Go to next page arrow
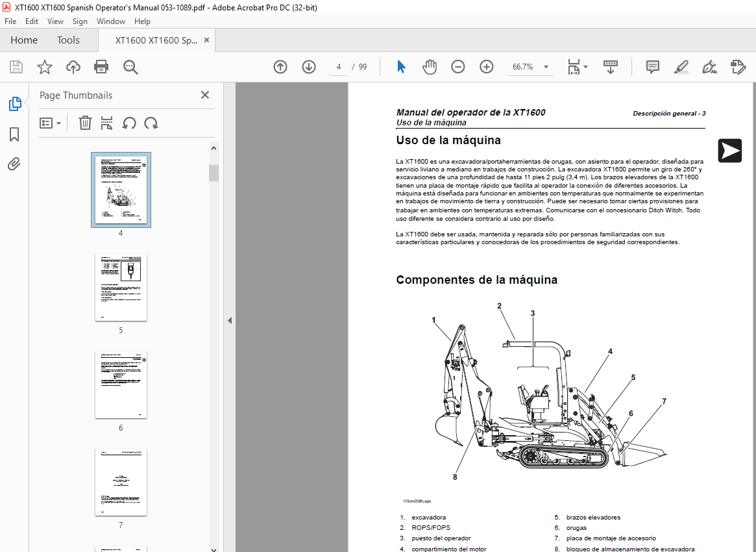Screen dimensions: 756x552 309,67
